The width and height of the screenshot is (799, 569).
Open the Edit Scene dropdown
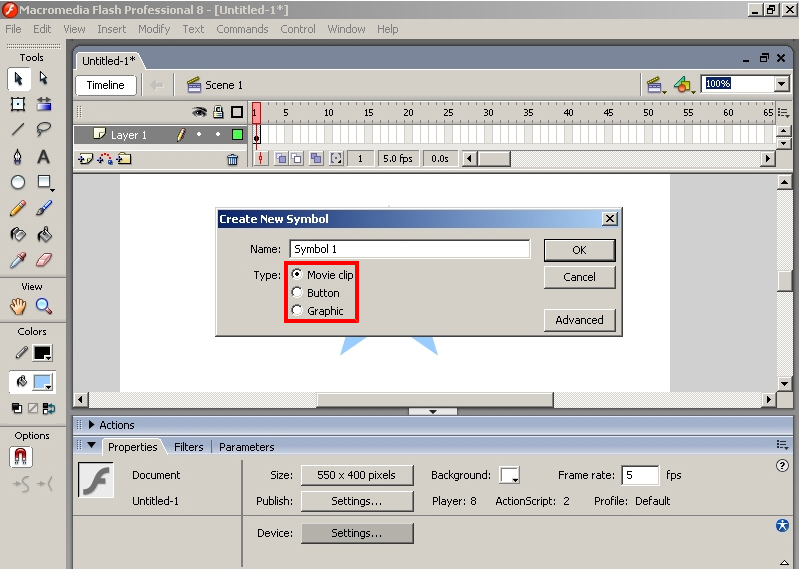click(656, 85)
